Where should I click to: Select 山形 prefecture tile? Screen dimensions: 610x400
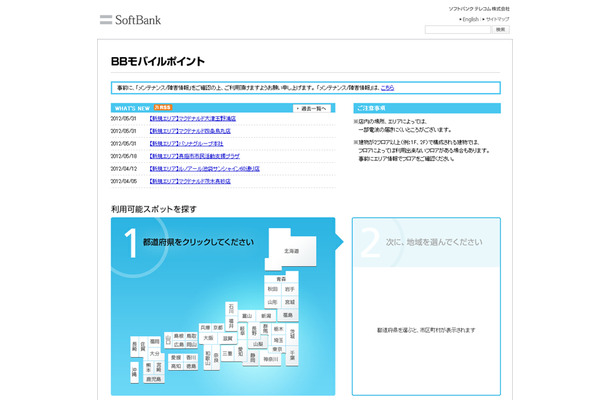pyautogui.click(x=273, y=302)
